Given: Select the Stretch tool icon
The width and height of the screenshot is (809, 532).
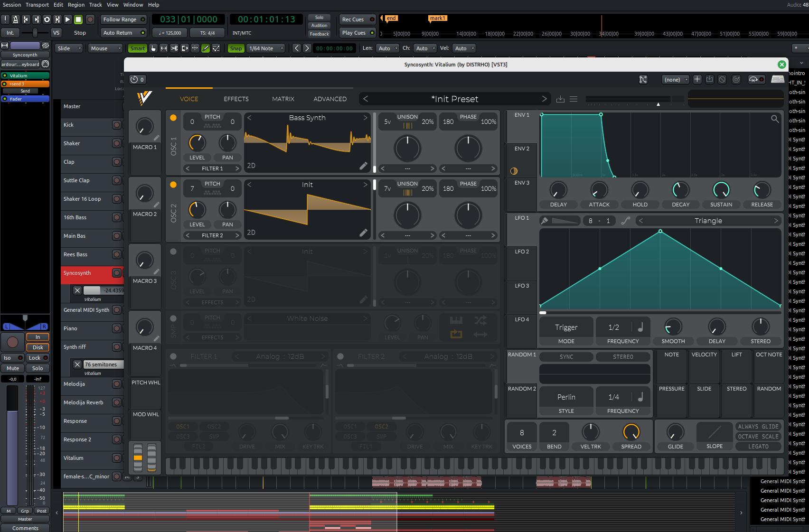Looking at the screenshot, I should click(195, 48).
